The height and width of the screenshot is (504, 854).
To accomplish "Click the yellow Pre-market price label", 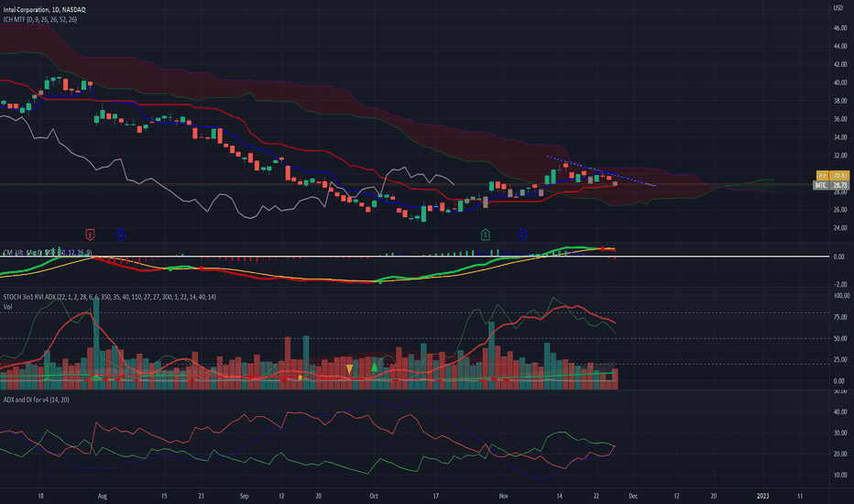I will click(832, 175).
